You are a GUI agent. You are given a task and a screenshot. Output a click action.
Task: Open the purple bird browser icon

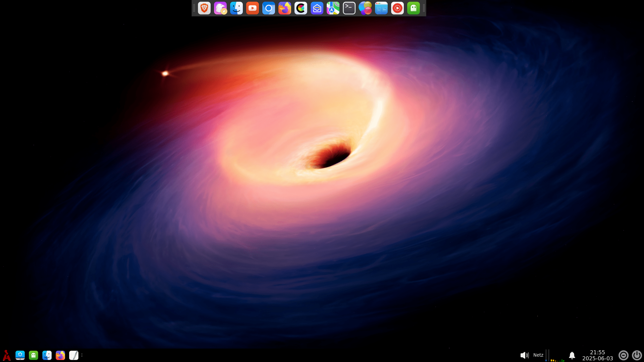click(x=220, y=8)
